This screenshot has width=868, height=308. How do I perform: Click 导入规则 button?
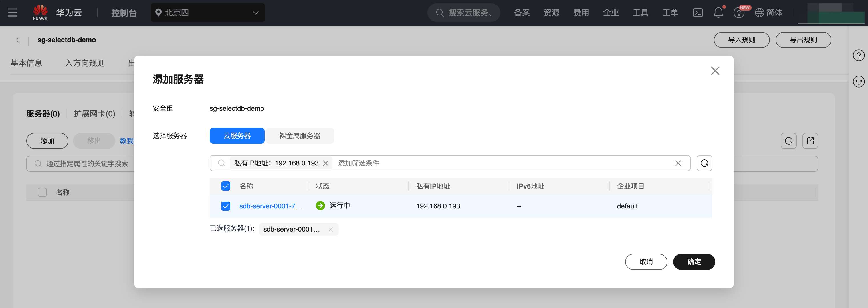click(x=741, y=40)
